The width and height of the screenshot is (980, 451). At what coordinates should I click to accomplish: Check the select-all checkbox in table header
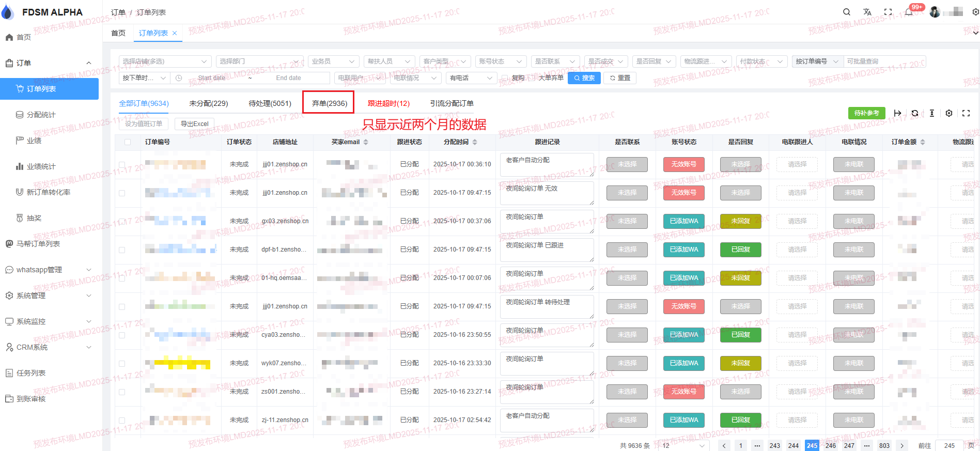128,142
